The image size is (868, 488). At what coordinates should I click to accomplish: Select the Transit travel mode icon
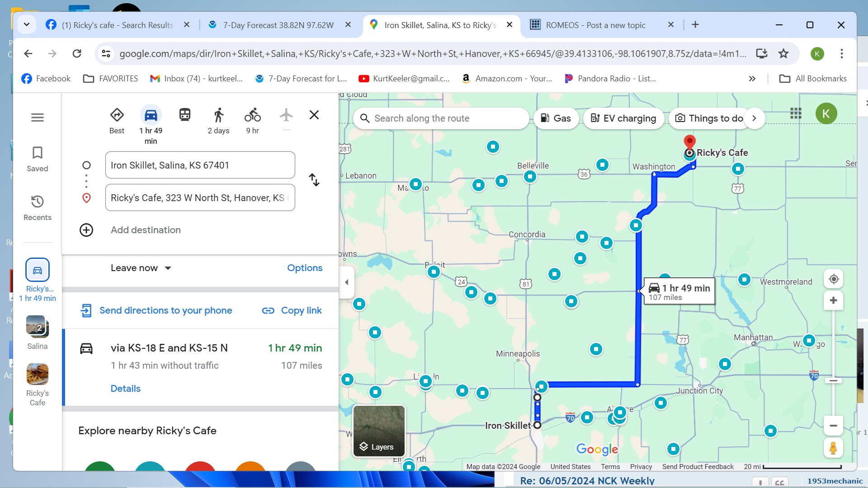(185, 115)
